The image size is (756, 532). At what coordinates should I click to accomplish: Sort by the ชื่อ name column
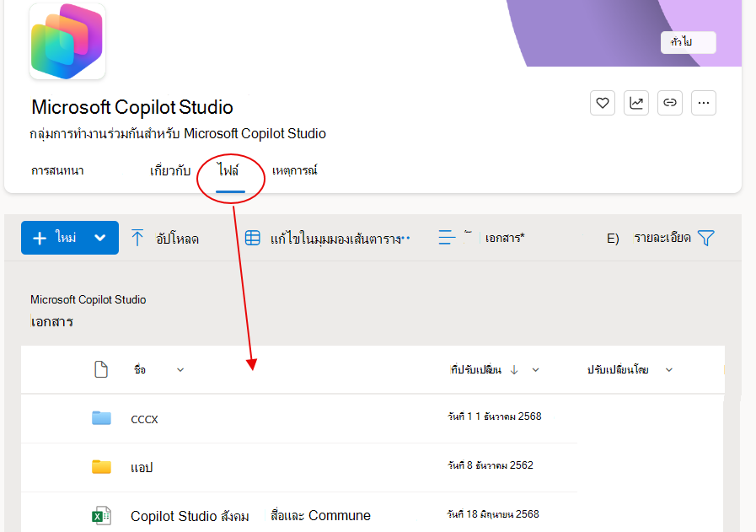(x=140, y=370)
